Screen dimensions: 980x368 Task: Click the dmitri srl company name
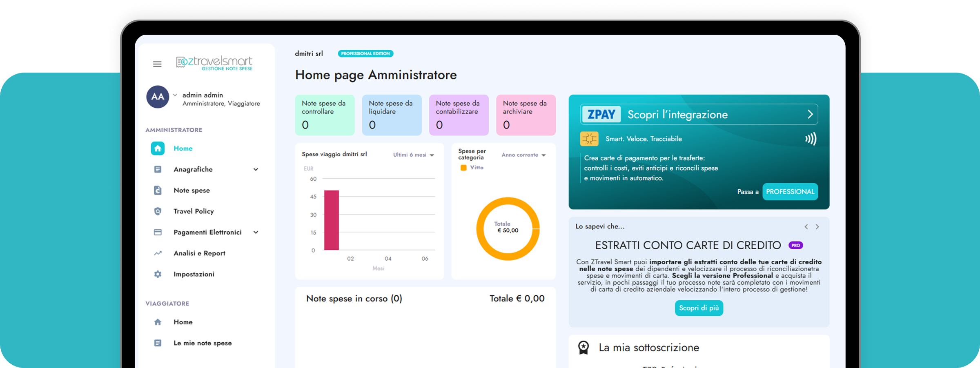pos(309,53)
